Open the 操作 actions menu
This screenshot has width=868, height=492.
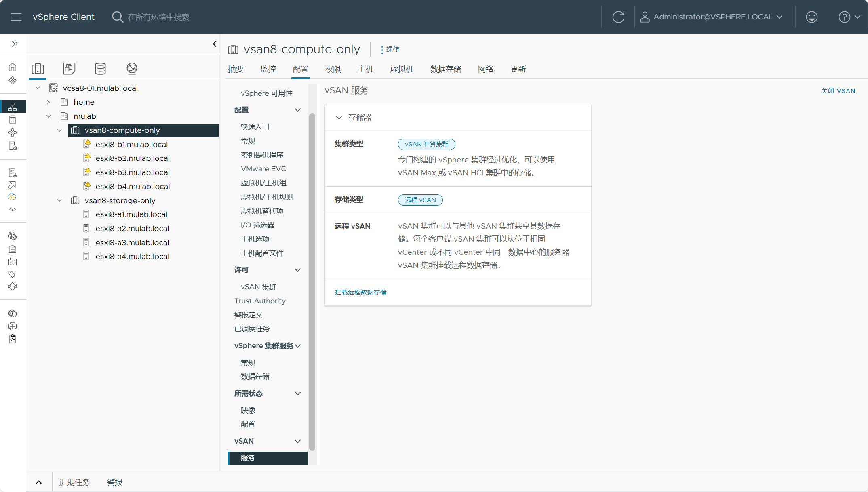(x=390, y=49)
